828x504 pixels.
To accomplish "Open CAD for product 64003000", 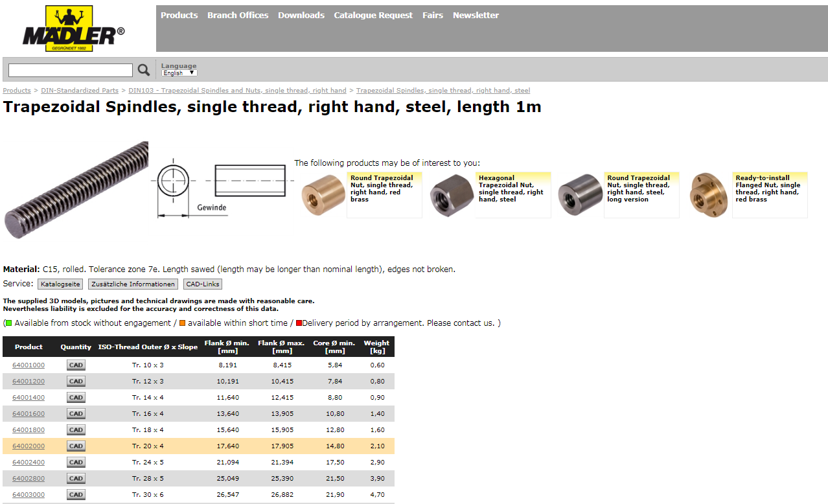I will 76,495.
